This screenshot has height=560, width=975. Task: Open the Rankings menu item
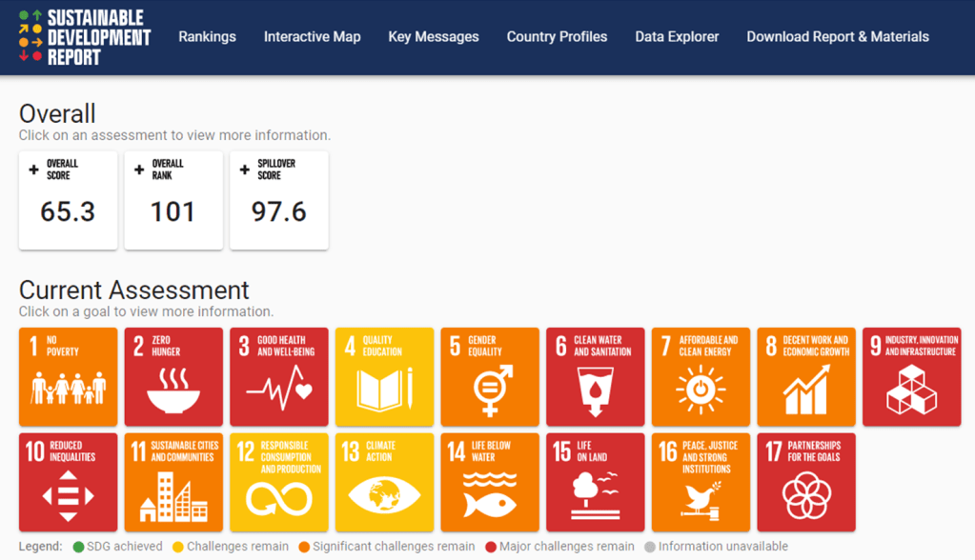(x=207, y=37)
